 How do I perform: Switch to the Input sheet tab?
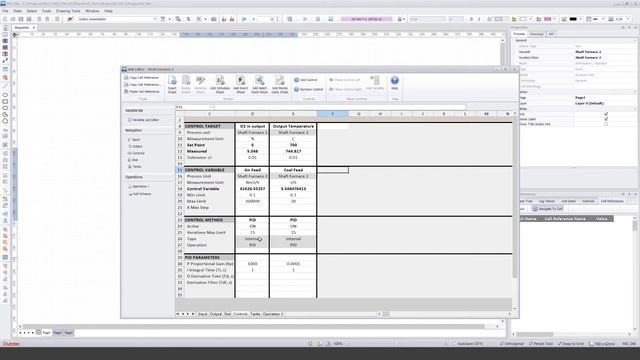(x=202, y=314)
